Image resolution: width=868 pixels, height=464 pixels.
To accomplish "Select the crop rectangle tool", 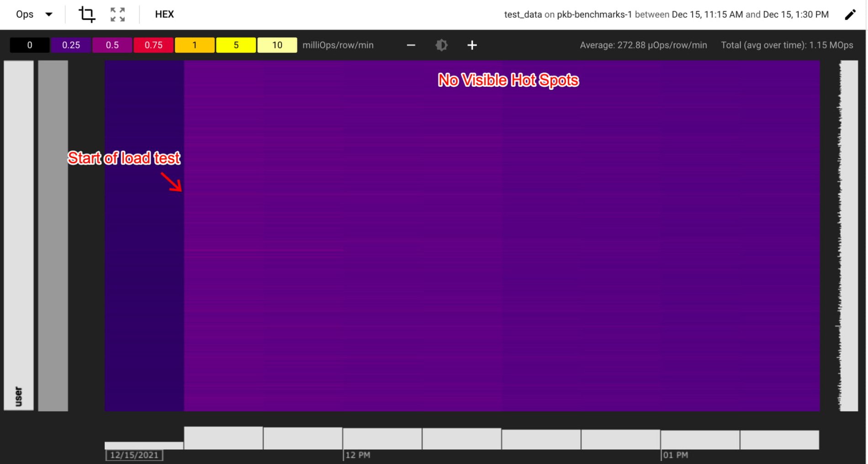I will [x=87, y=14].
